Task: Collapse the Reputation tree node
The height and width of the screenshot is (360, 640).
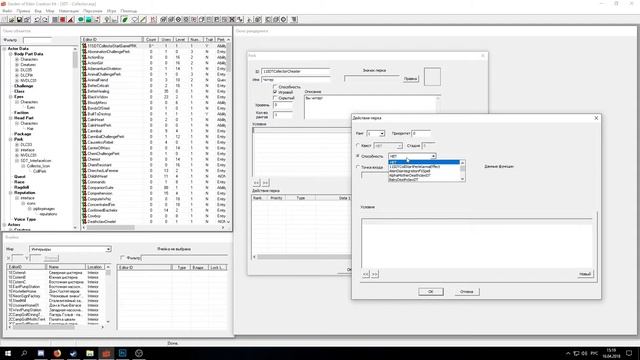Action: 11,193
